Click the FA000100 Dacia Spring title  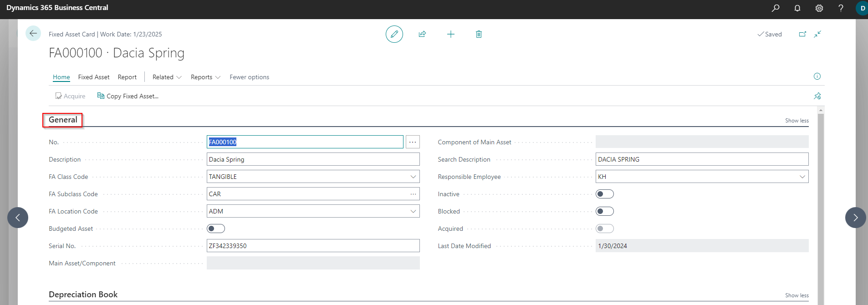pyautogui.click(x=117, y=53)
